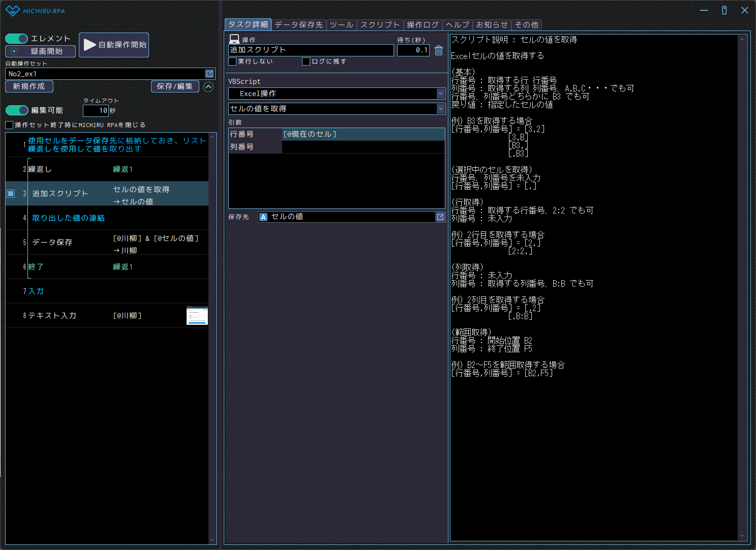
Task: Open the 操作ログ tab
Action: 422,25
